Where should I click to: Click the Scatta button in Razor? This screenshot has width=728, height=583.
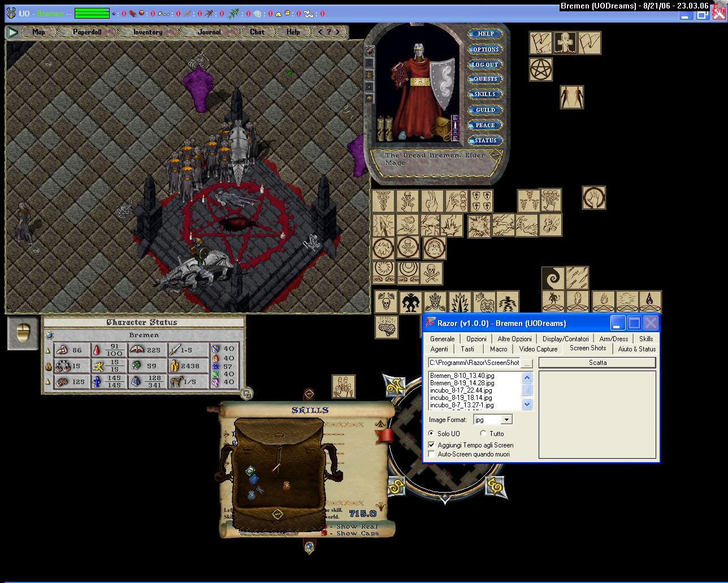tap(597, 363)
